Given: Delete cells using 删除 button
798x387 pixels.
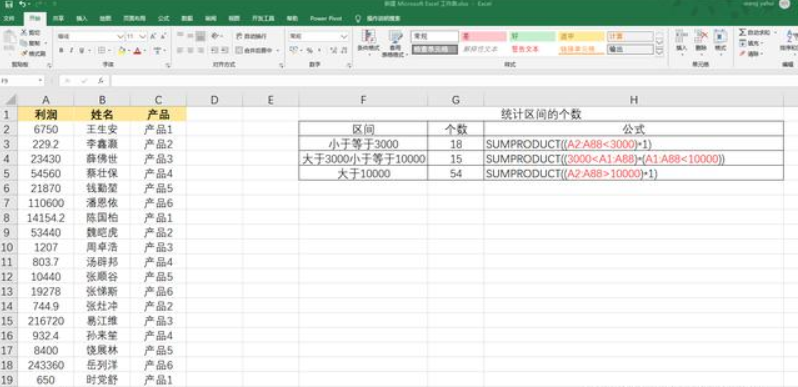Looking at the screenshot, I should tap(701, 43).
